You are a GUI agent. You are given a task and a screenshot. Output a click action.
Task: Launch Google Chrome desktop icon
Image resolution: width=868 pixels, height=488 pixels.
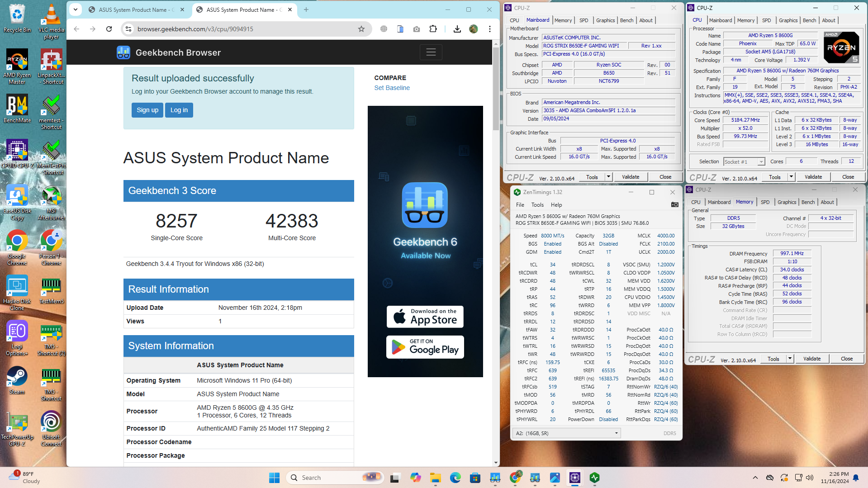tap(17, 247)
